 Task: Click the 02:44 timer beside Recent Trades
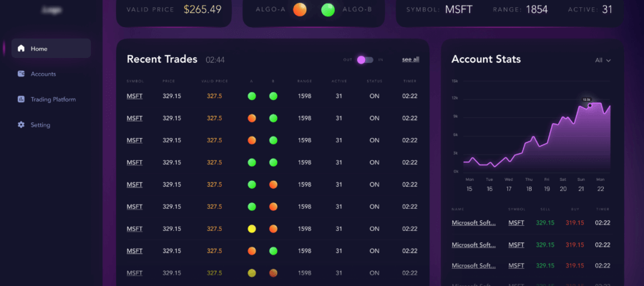click(215, 60)
